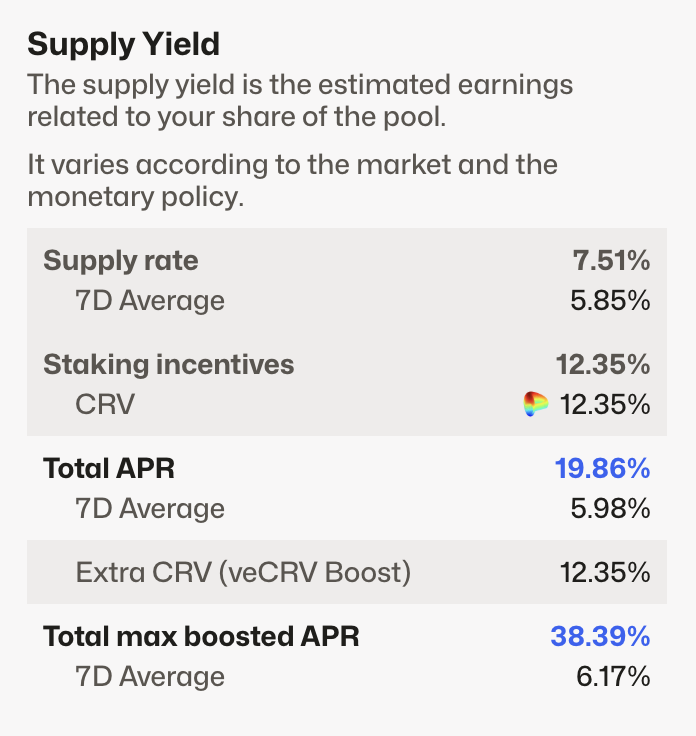Screen dimensions: 696x736
Task: Click the Supply Yield heading
Action: point(123,44)
